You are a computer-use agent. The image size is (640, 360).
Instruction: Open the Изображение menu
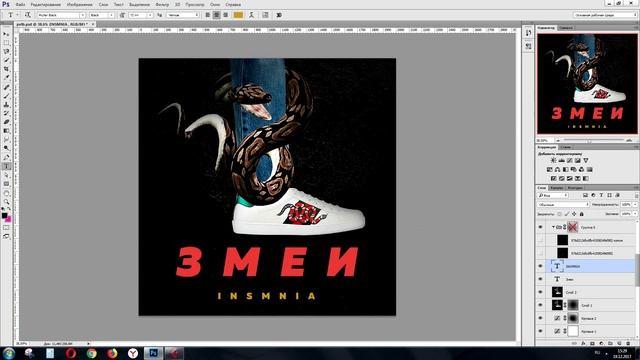(80, 4)
